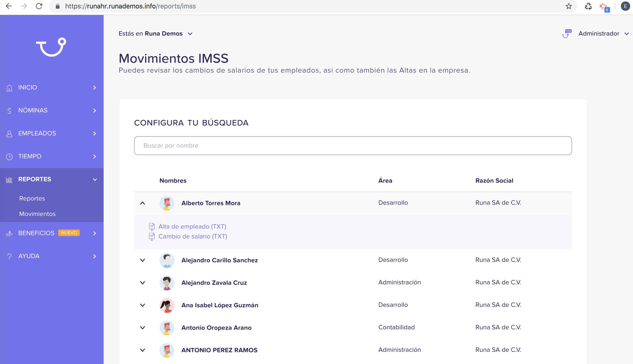Viewport: 633px width, 364px height.
Task: Click the person icon beside EMPLEADOS
Action: click(9, 134)
